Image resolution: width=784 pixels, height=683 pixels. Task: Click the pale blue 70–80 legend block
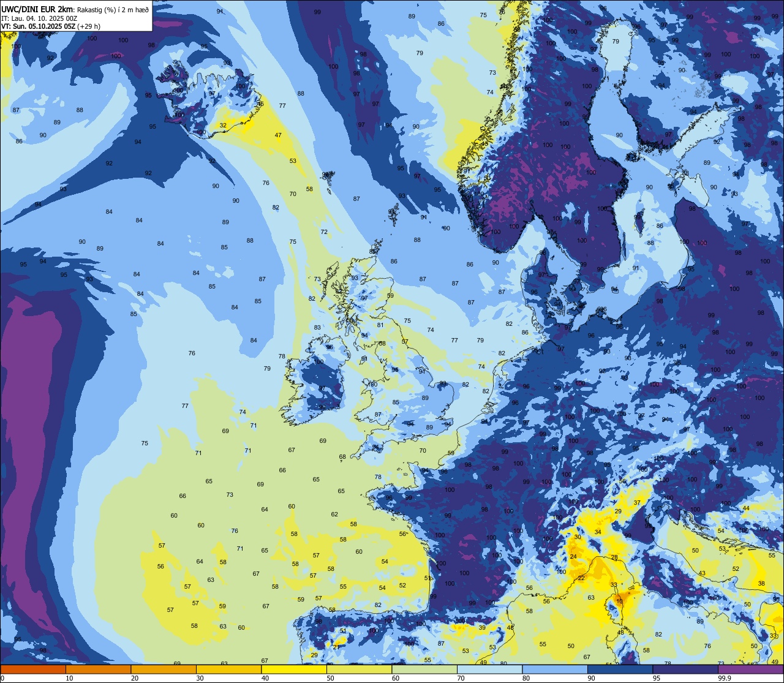(x=489, y=670)
